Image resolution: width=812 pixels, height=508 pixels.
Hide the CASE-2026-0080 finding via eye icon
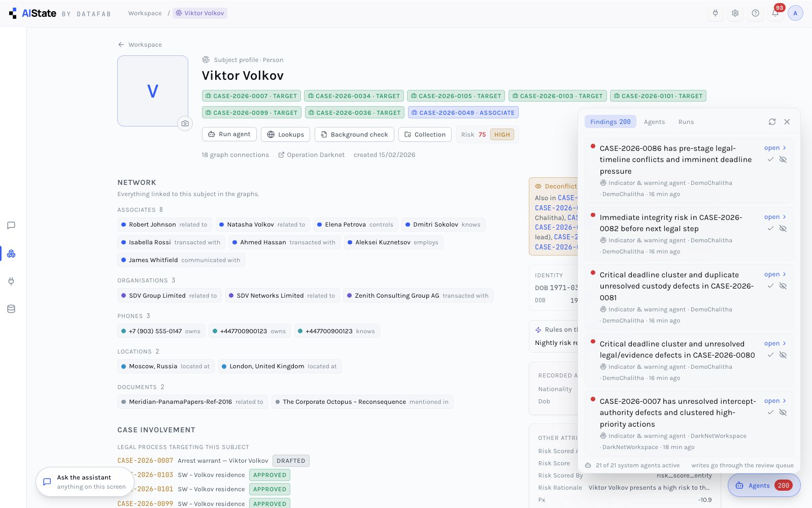tap(783, 355)
